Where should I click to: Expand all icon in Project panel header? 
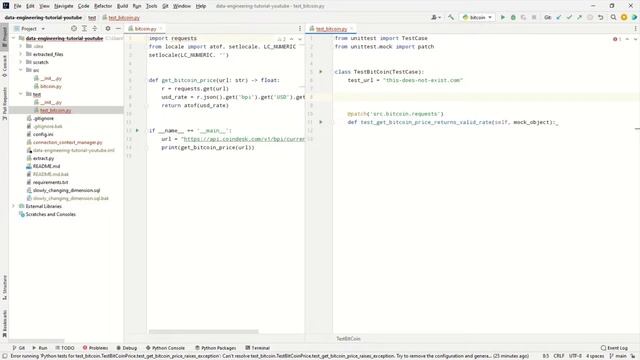(84, 29)
